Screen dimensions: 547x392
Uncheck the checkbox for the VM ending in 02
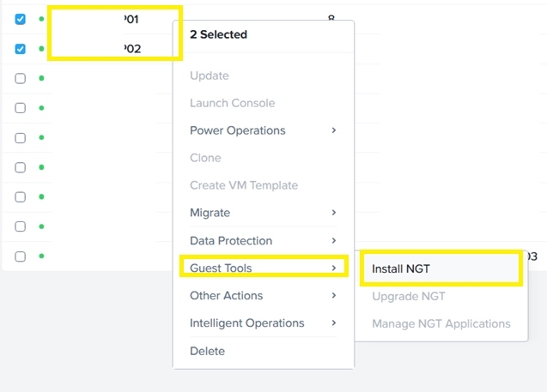tap(21, 49)
